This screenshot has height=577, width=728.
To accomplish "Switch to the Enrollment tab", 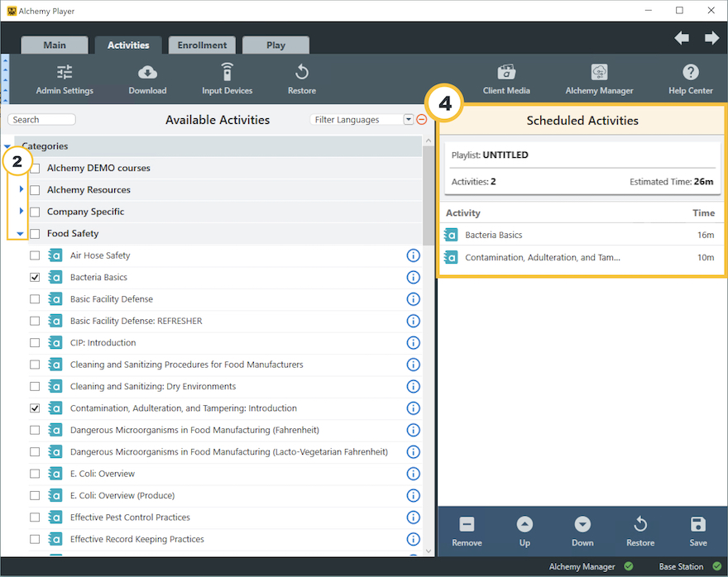I will [x=202, y=45].
